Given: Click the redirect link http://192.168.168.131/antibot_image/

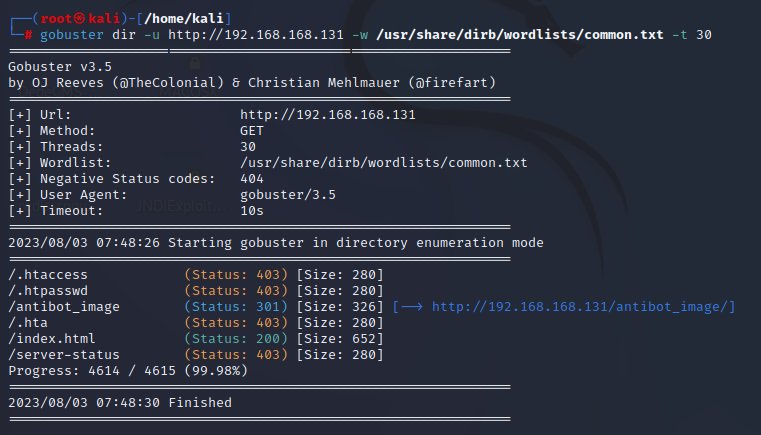Looking at the screenshot, I should click(579, 307).
